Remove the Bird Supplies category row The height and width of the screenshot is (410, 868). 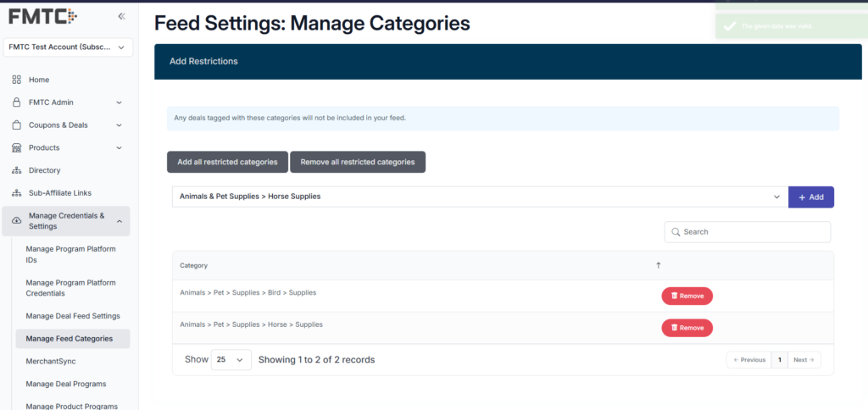click(687, 296)
